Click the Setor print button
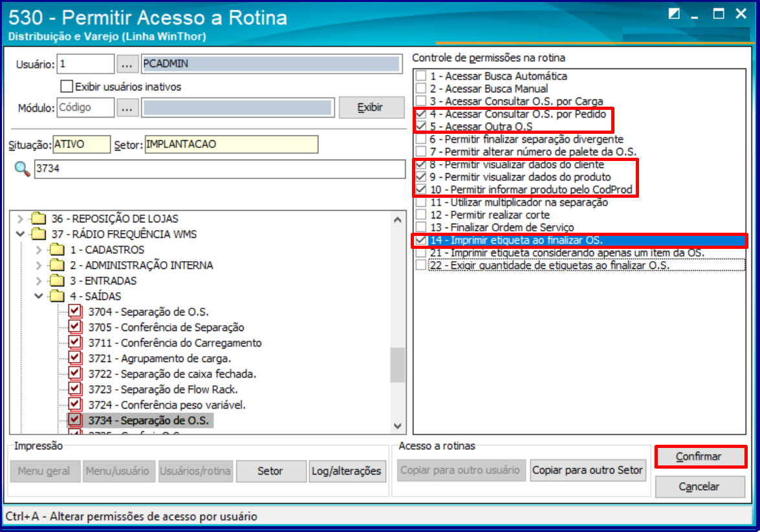 tap(270, 471)
